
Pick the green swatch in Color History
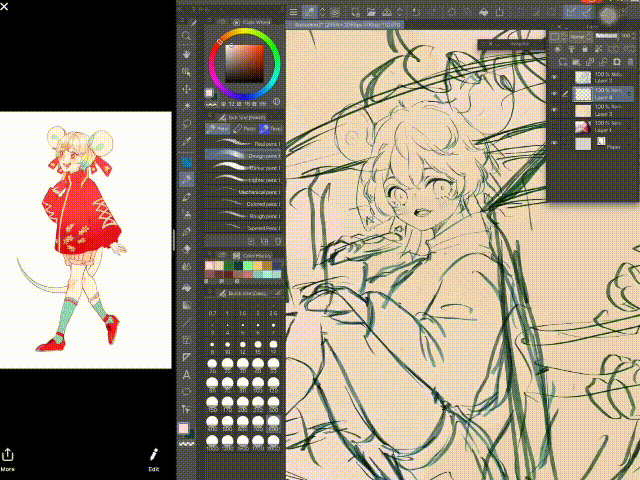click(x=229, y=266)
